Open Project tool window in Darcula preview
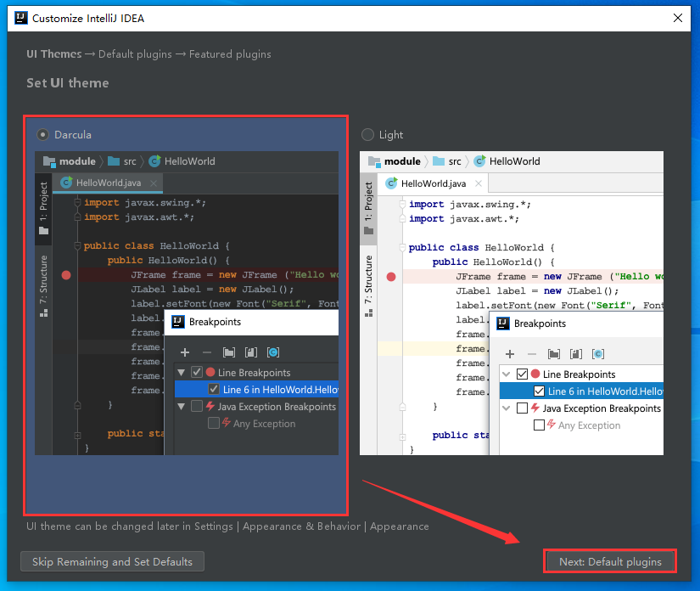Screen dimensions: 700x591 point(43,208)
